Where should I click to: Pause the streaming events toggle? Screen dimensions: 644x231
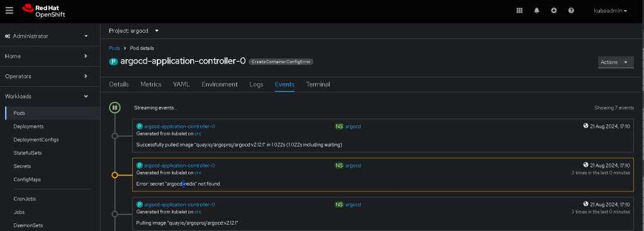coord(115,108)
